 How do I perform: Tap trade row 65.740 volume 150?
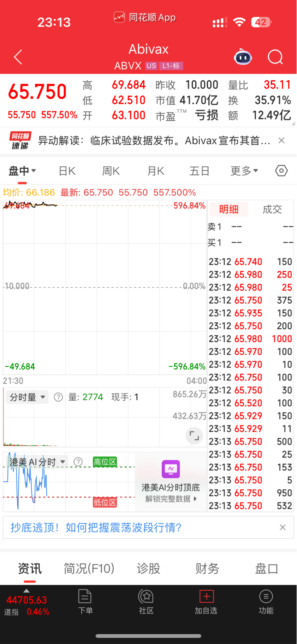tap(250, 262)
